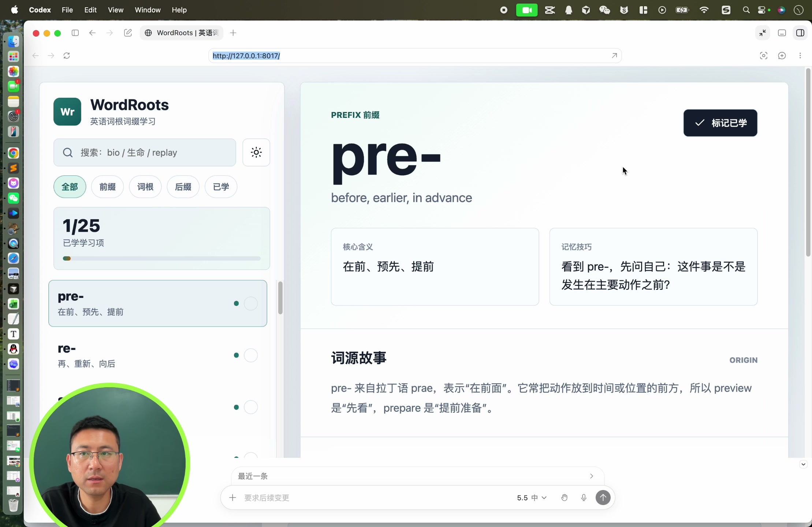Click the add comment icon near address bar
This screenshot has height=527, width=812.
782,56
